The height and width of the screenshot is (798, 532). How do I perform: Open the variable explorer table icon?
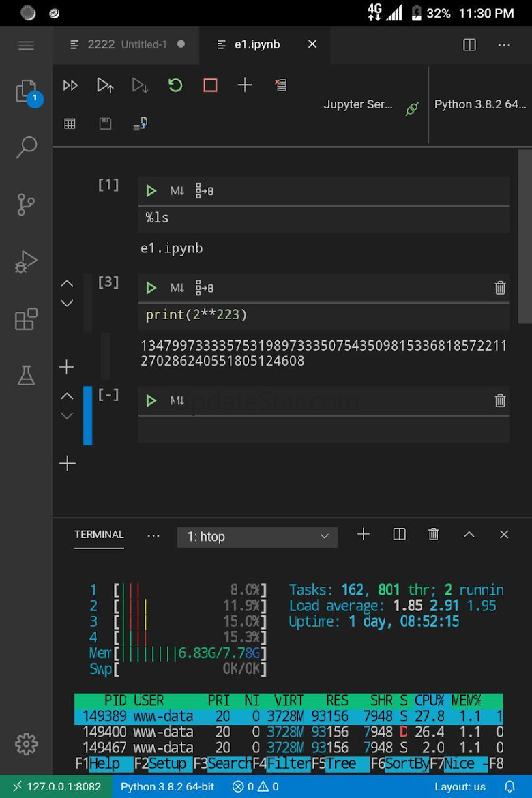(70, 123)
